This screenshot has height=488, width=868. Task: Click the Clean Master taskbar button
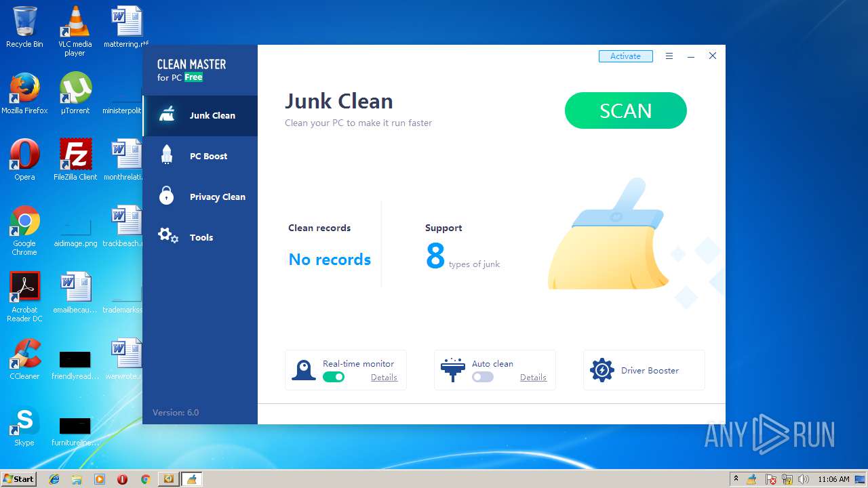point(191,479)
